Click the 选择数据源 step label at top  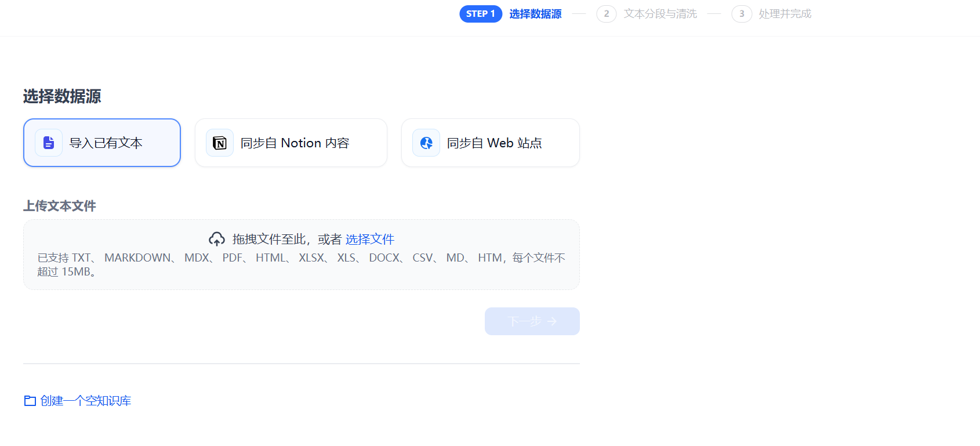[x=535, y=14]
